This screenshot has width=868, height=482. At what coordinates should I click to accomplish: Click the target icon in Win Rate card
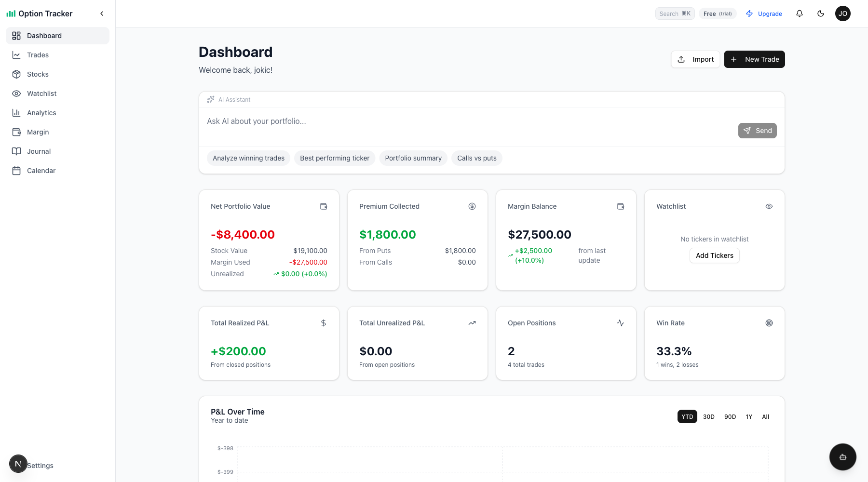coord(769,323)
